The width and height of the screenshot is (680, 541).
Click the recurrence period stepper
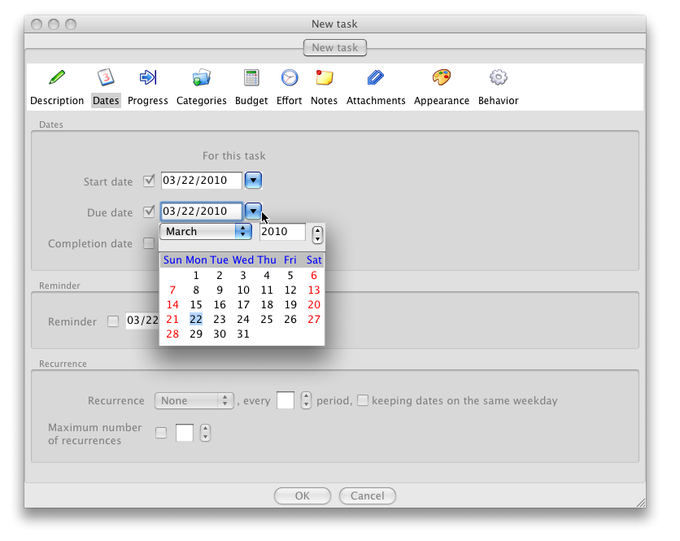(x=306, y=400)
